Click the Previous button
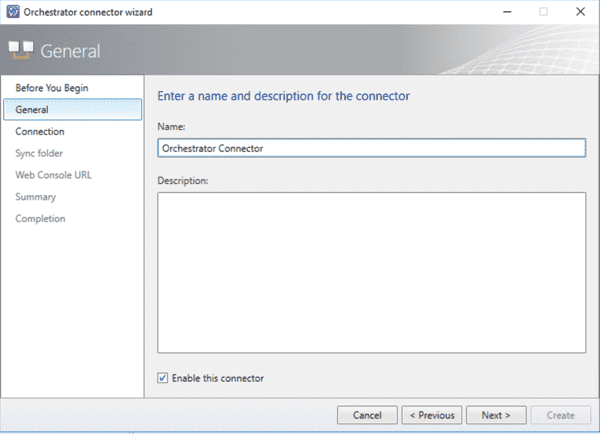600x434 pixels. point(432,415)
